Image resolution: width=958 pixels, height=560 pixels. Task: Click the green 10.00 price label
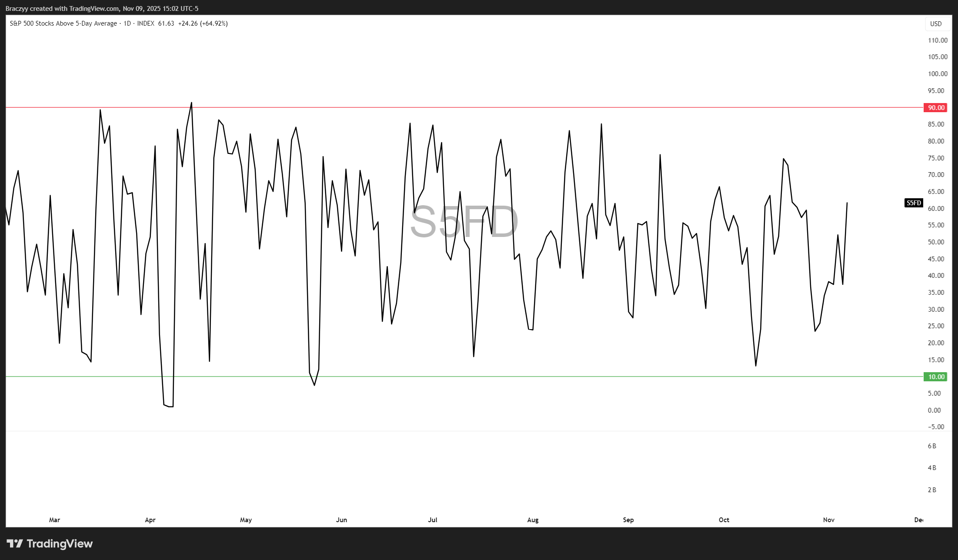(936, 377)
